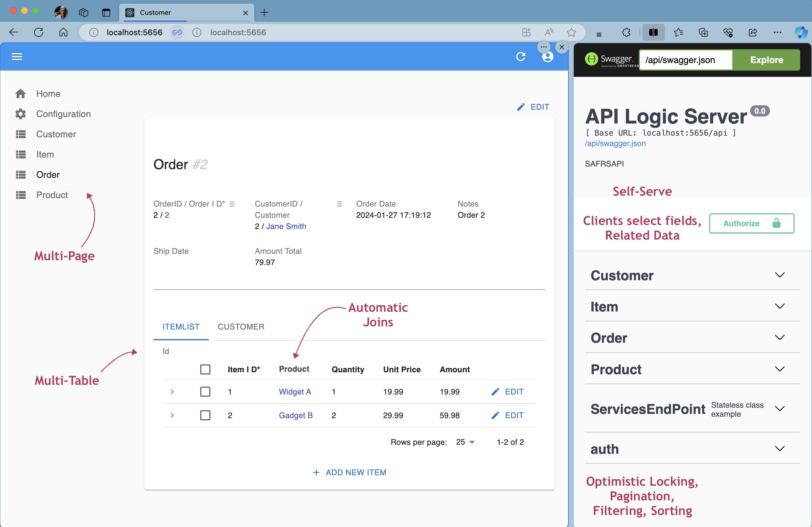Open the rows per page dropdown
The width and height of the screenshot is (812, 527).
coord(465,442)
